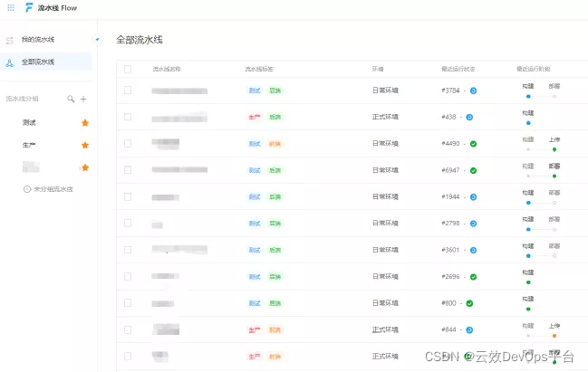
Task: Check the box for the row with run #3784
Action: click(128, 91)
